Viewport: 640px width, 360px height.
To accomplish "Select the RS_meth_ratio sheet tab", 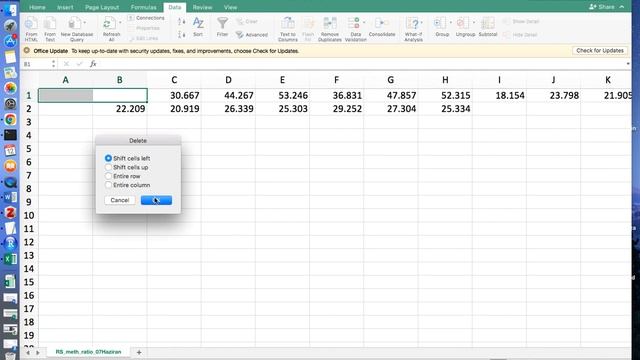I will click(x=88, y=352).
